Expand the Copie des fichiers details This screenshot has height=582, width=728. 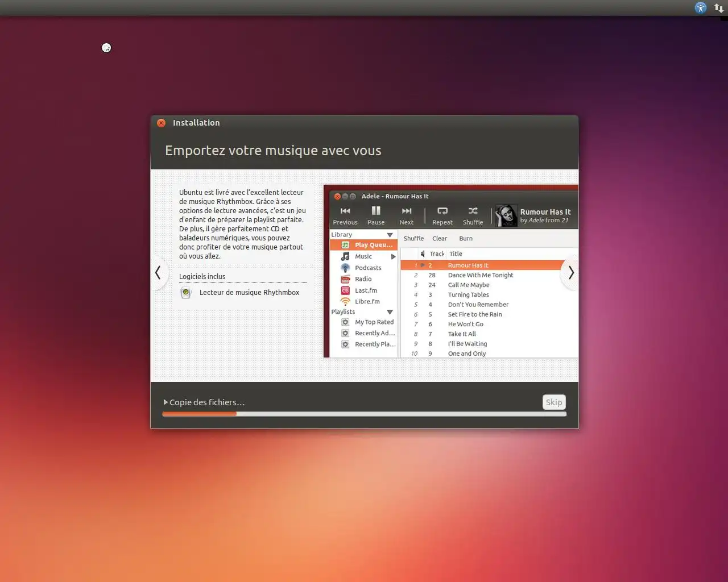[x=166, y=402]
